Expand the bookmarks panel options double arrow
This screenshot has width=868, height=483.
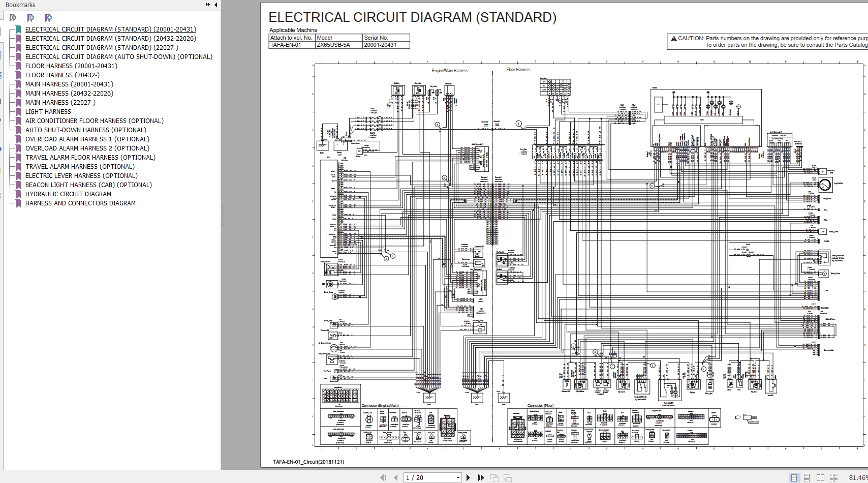click(207, 5)
